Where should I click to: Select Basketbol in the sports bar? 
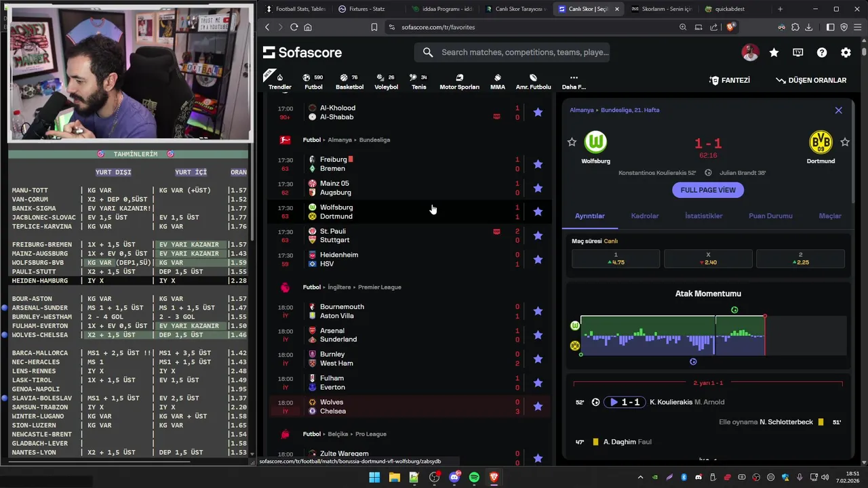click(x=349, y=82)
